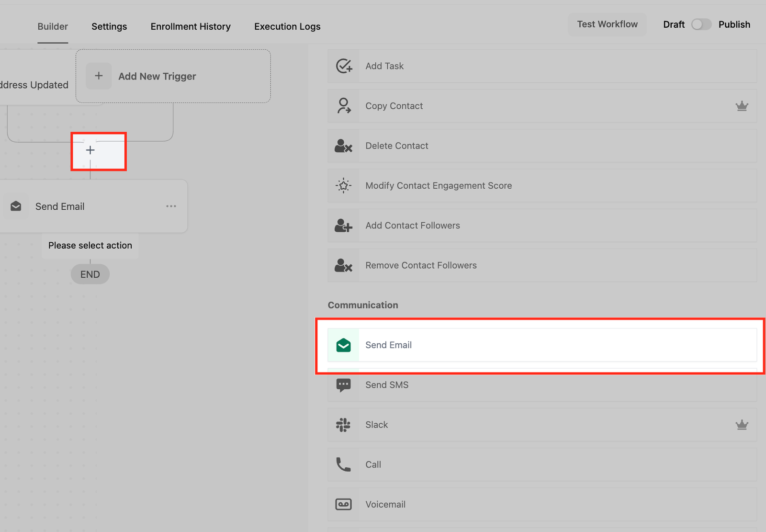766x532 pixels.
Task: Click the Add Contact Followers icon
Action: coord(343,226)
